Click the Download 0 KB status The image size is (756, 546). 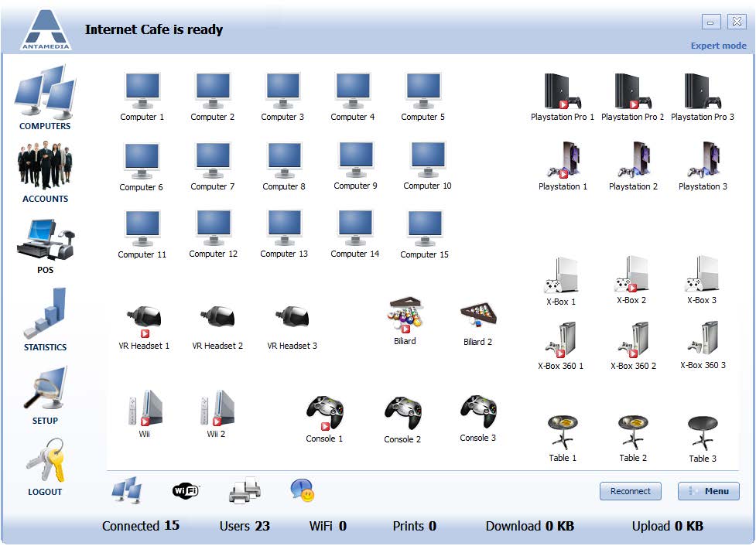point(530,526)
